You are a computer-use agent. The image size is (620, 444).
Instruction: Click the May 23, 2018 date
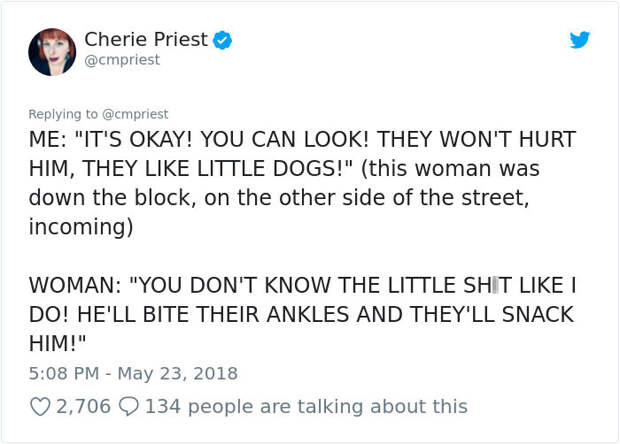coord(178,373)
